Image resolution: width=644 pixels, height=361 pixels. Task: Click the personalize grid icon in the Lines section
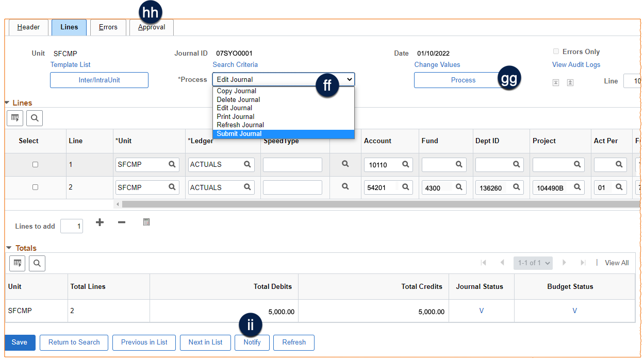coord(14,118)
